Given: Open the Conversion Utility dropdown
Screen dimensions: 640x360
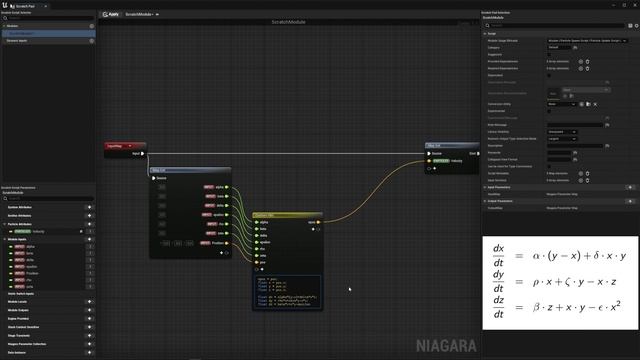Looking at the screenshot, I should tap(562, 104).
